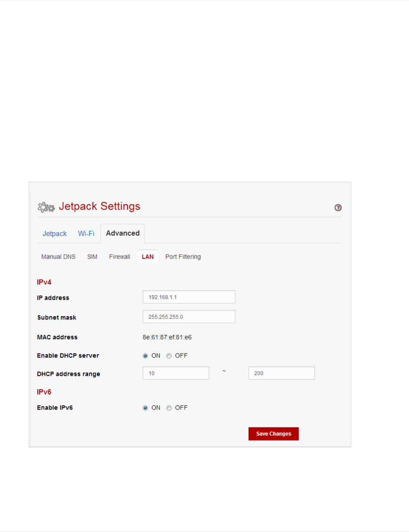Set Enable DHCP server to OFF
Image resolution: width=409 pixels, height=532 pixels.
pos(169,356)
